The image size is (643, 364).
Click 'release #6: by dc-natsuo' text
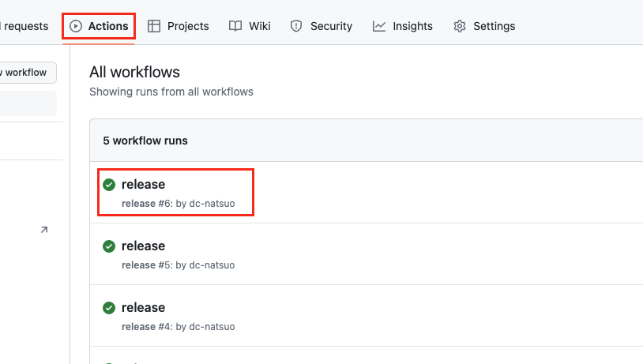(x=179, y=203)
